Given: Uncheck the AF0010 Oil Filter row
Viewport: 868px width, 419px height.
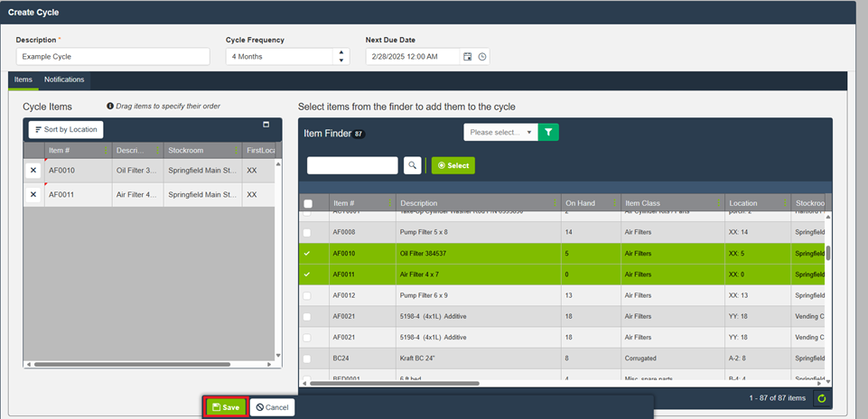Looking at the screenshot, I should click(308, 254).
